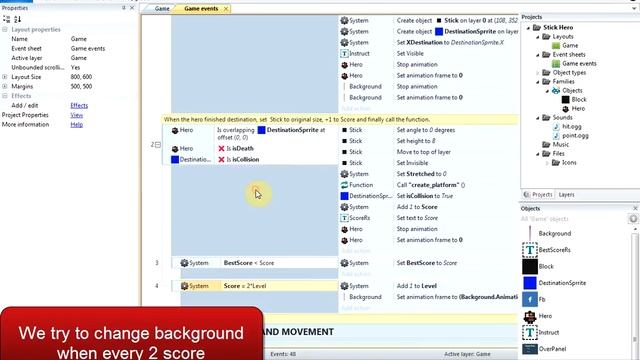The image size is (640, 360).
Task: Select the Score = 2*Level condition
Action: click(x=245, y=286)
